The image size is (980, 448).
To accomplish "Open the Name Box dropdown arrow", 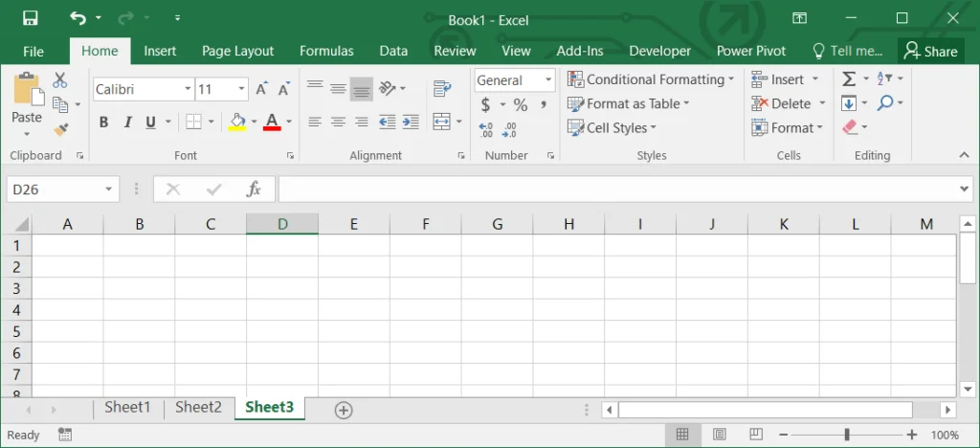I will click(x=108, y=190).
